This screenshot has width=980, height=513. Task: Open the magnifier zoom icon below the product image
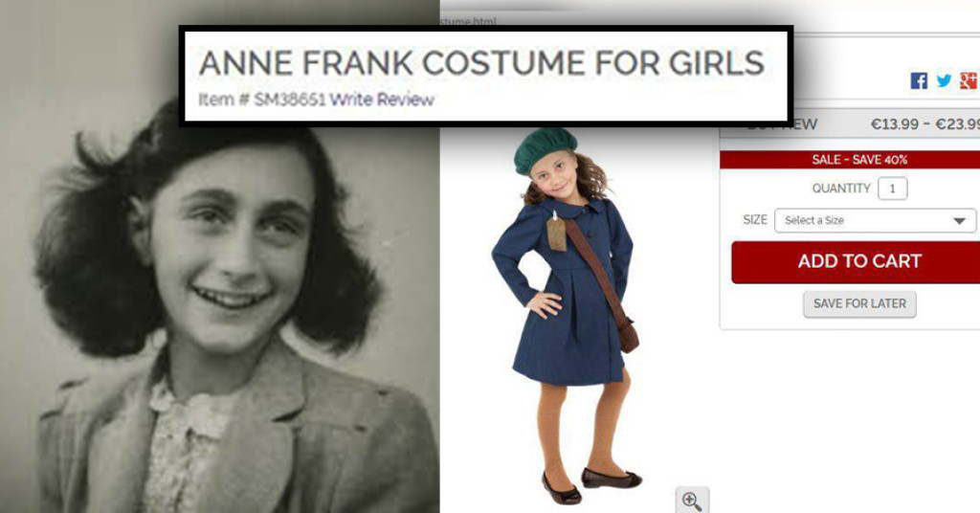(692, 501)
